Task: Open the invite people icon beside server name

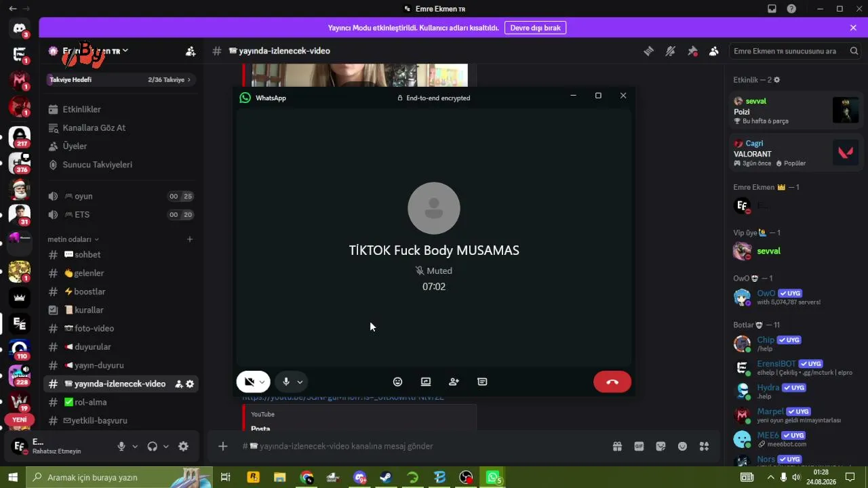Action: (191, 51)
